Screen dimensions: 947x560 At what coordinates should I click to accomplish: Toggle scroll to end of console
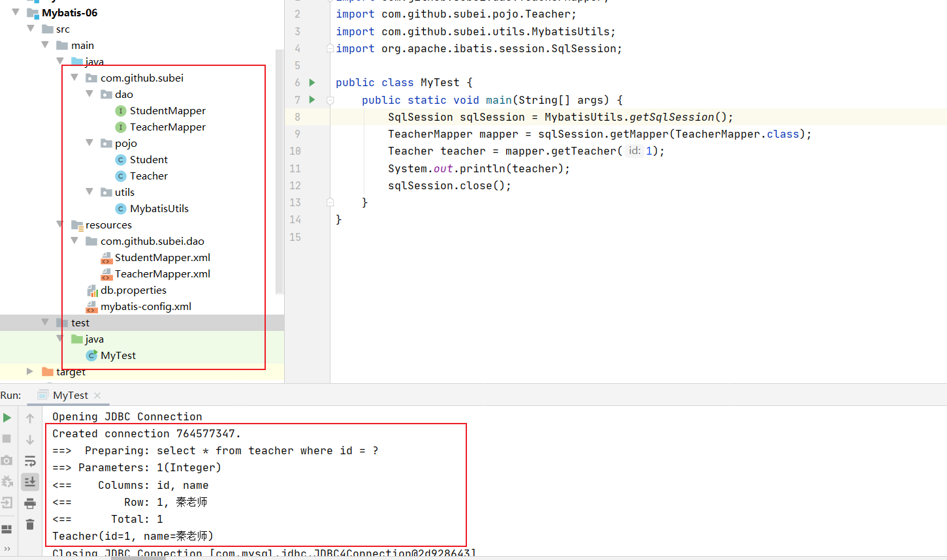[x=30, y=482]
